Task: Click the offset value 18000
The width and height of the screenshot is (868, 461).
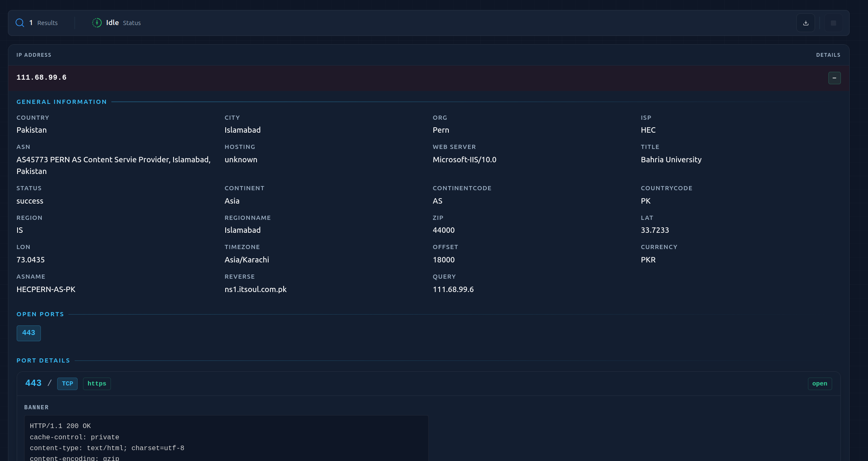Action: [444, 260]
